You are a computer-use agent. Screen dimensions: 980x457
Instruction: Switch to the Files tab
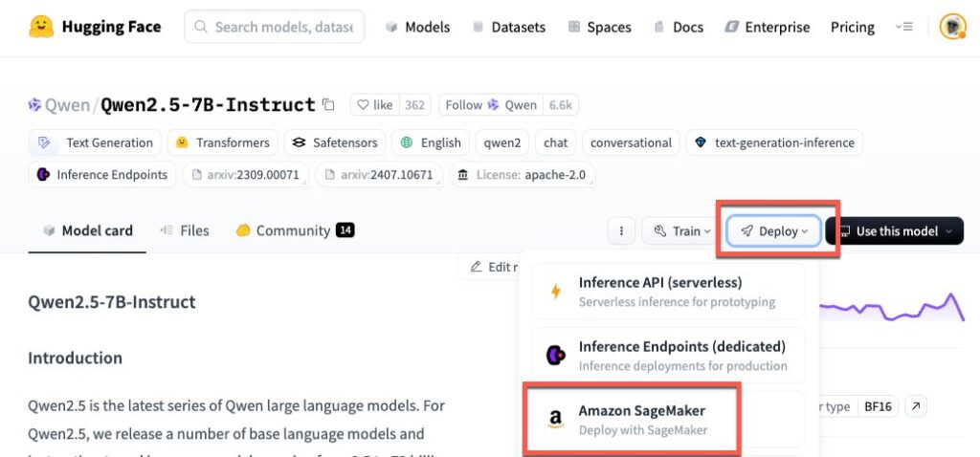tap(185, 231)
